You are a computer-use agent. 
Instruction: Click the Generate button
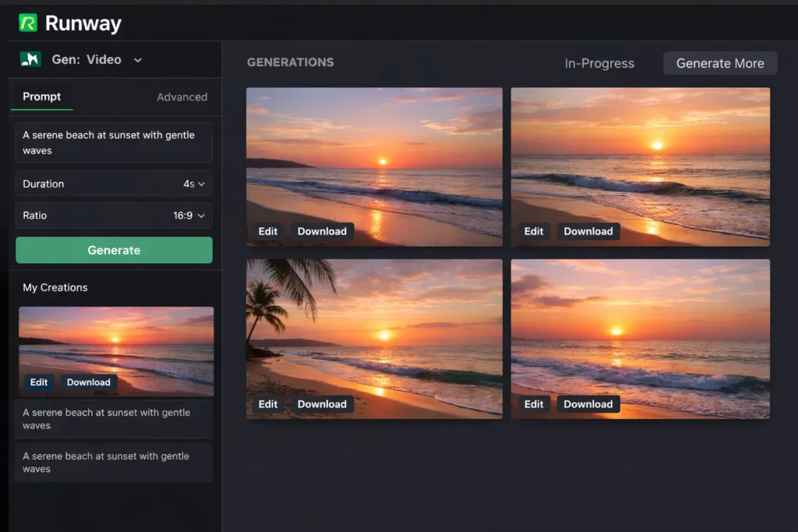click(x=114, y=250)
